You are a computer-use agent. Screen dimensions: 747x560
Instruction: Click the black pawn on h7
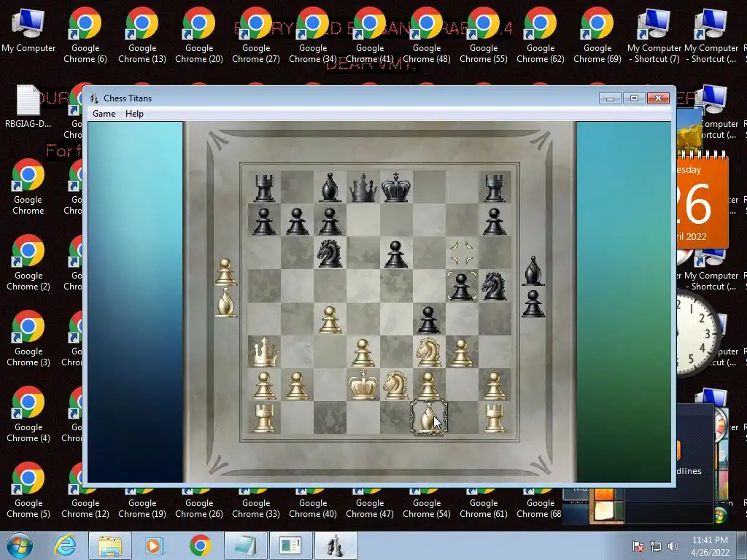495,220
